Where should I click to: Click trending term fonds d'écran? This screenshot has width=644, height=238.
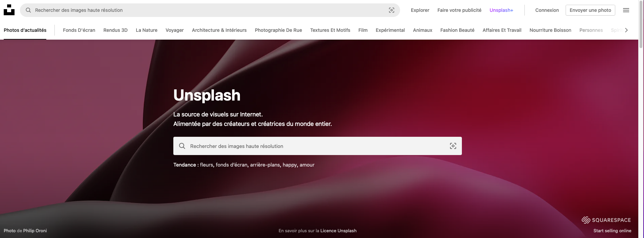coord(232,165)
